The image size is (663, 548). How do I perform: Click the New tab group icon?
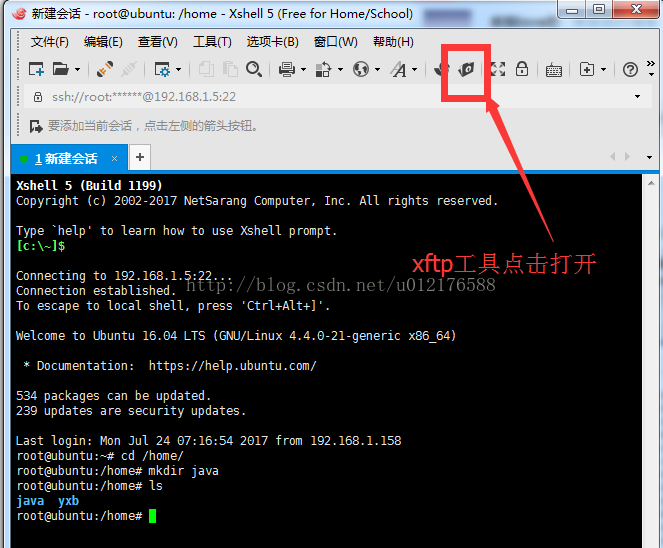(x=587, y=69)
